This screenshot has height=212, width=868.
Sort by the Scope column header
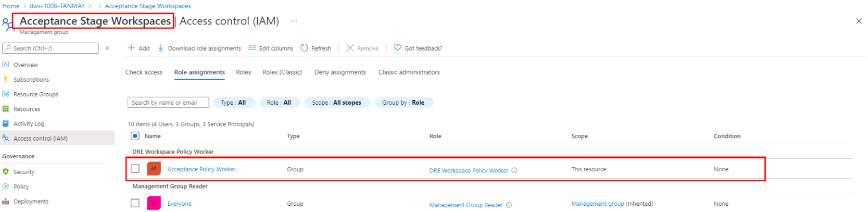tap(580, 136)
